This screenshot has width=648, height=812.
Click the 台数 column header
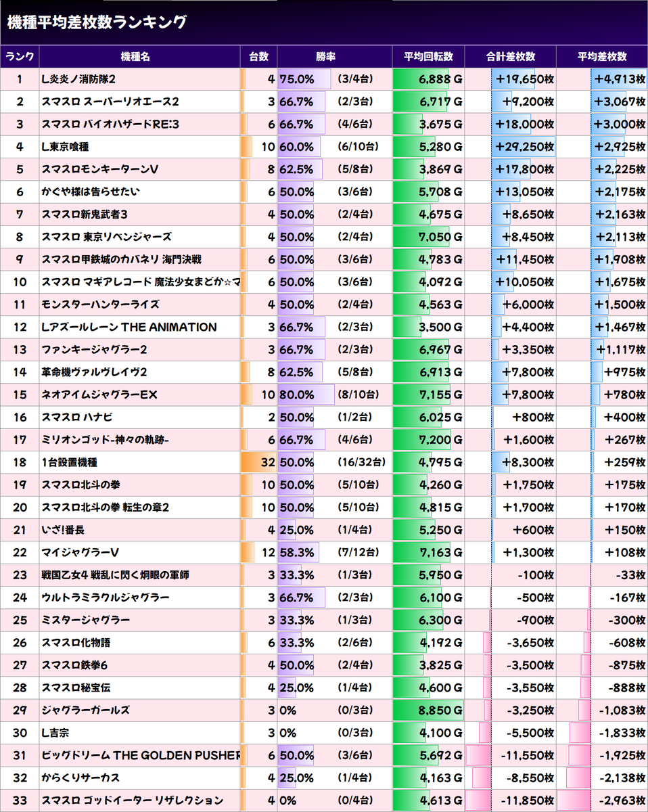coord(258,56)
